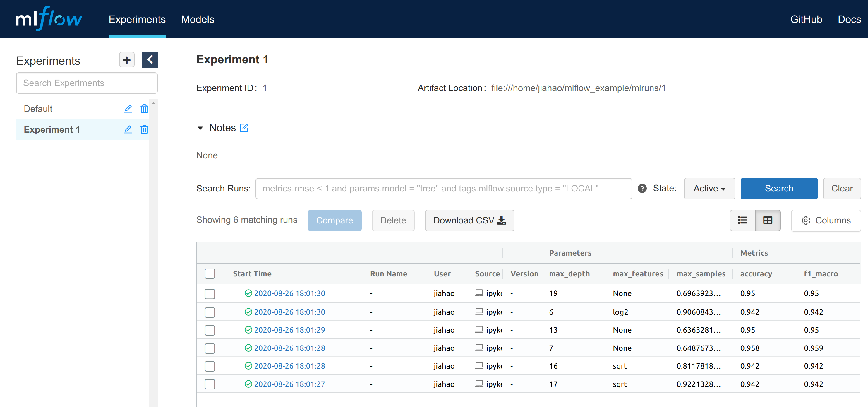Screen dimensions: 868x407
Task: Open the Columns selector
Action: (x=826, y=220)
